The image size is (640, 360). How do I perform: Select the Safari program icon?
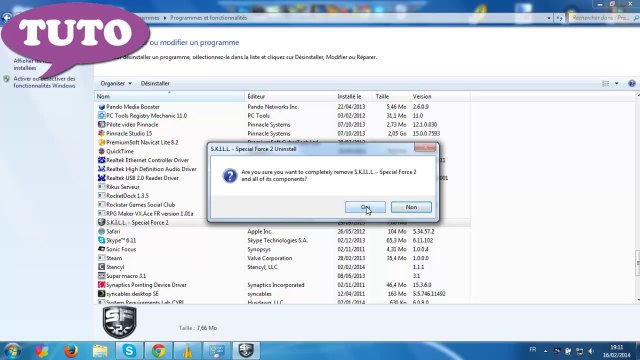[102, 231]
